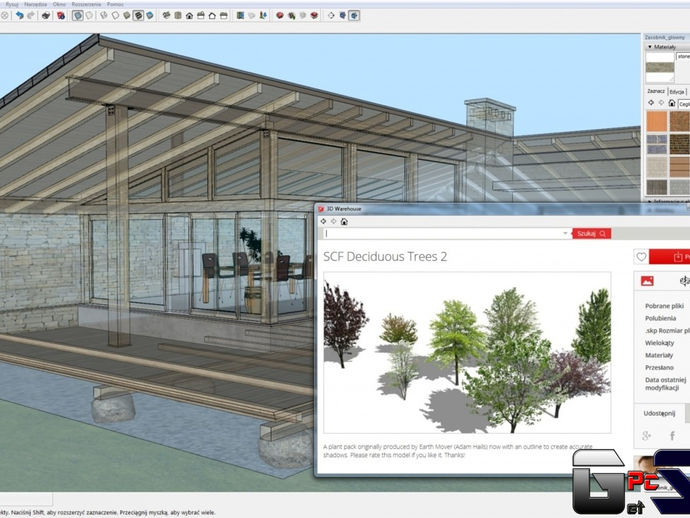Open Extension Warehouse red gem icon
The image size is (690, 518).
[x=314, y=15]
